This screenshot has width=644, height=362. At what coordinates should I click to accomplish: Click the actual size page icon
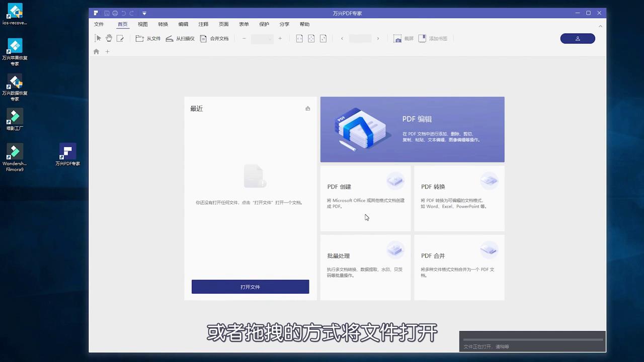pyautogui.click(x=323, y=38)
